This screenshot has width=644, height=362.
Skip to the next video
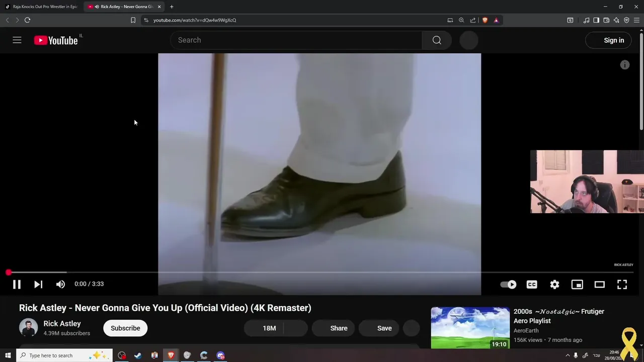pyautogui.click(x=38, y=284)
